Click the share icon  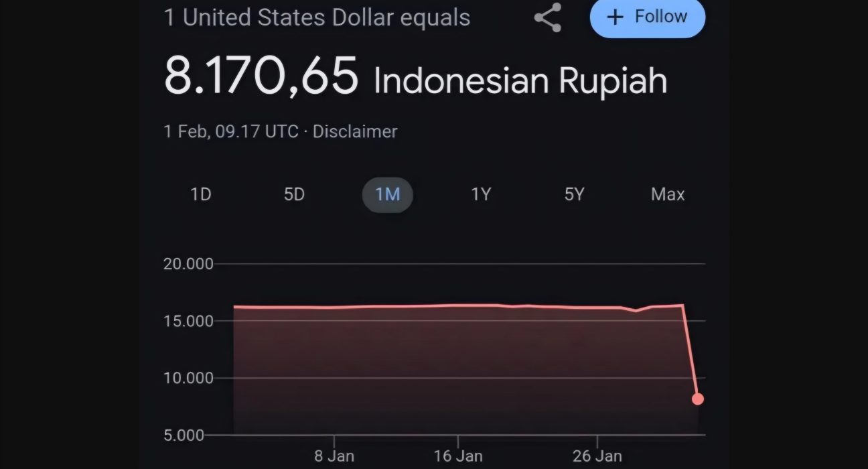[547, 18]
